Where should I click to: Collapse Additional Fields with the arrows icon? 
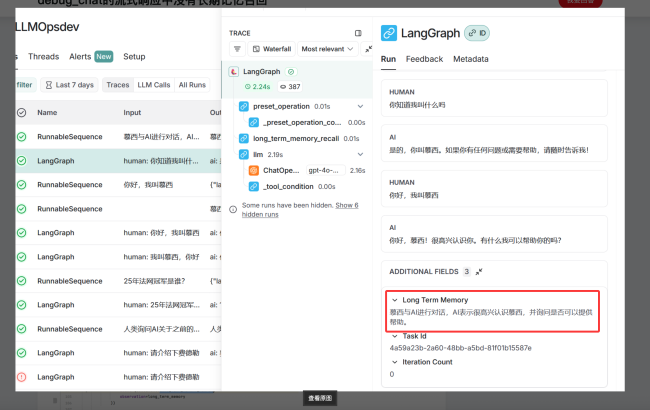point(479,272)
